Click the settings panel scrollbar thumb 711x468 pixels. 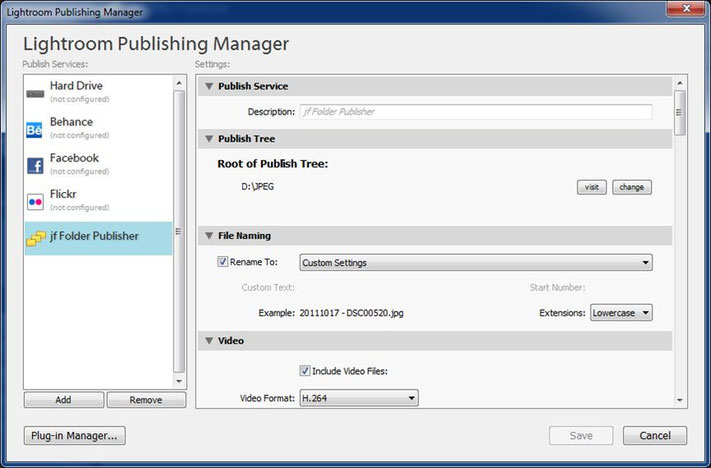[680, 112]
